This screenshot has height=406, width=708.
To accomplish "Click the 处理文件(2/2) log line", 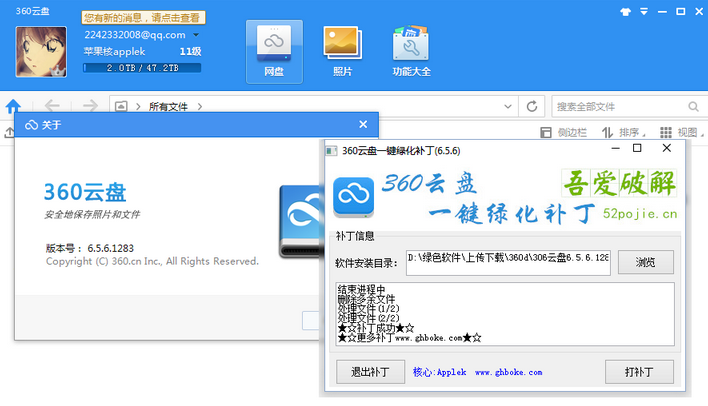I will coord(368,318).
